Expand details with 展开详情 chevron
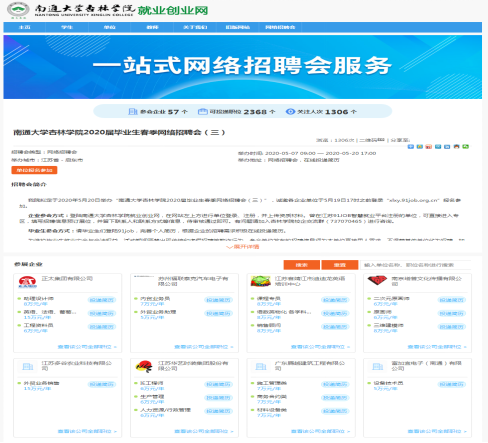488x443 pixels. (x=243, y=247)
